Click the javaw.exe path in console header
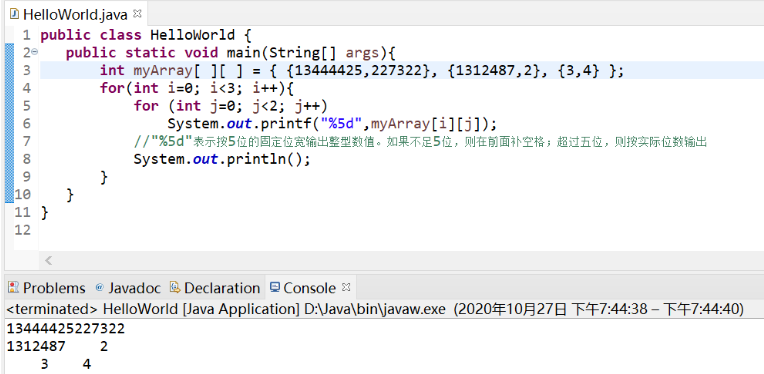 375,309
